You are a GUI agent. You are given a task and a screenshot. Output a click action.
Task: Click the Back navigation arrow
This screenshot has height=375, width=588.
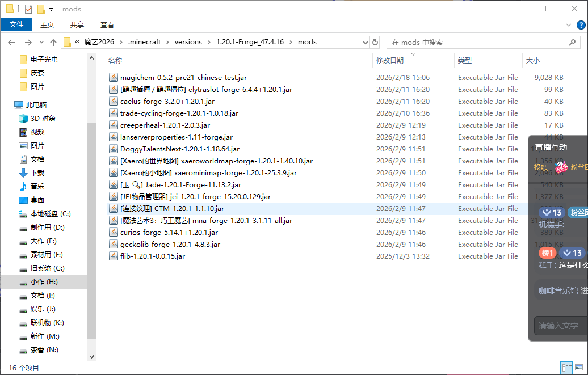point(11,43)
